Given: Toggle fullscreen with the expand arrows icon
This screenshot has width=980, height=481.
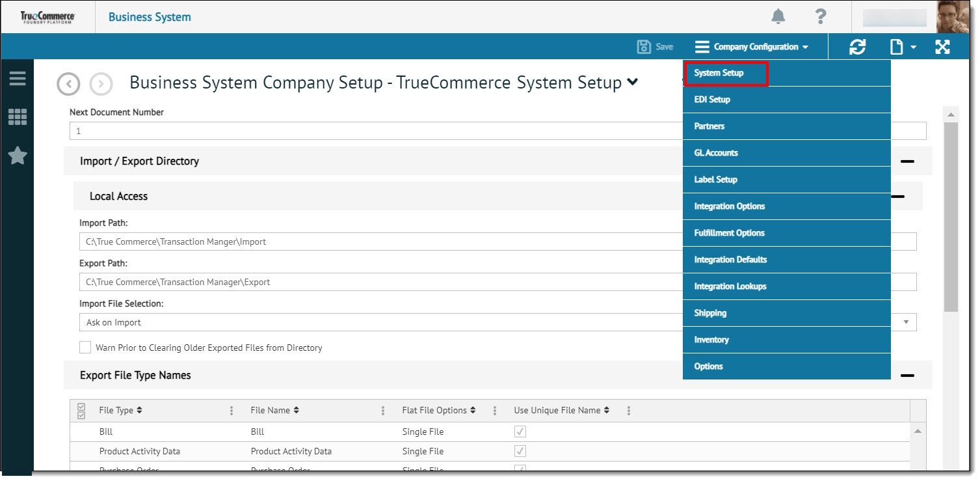Looking at the screenshot, I should [942, 47].
